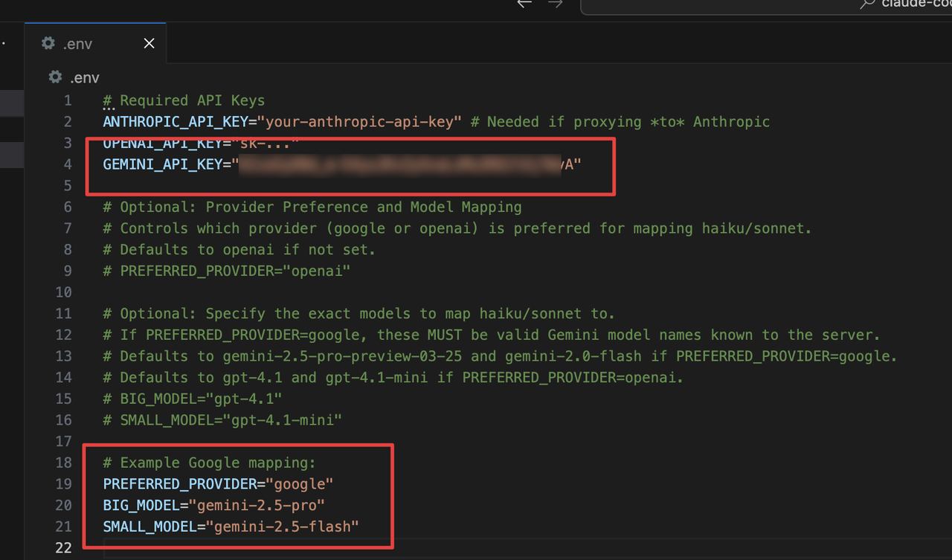Click the comment # Example Google mapping:
The height and width of the screenshot is (560, 952).
pyautogui.click(x=208, y=462)
